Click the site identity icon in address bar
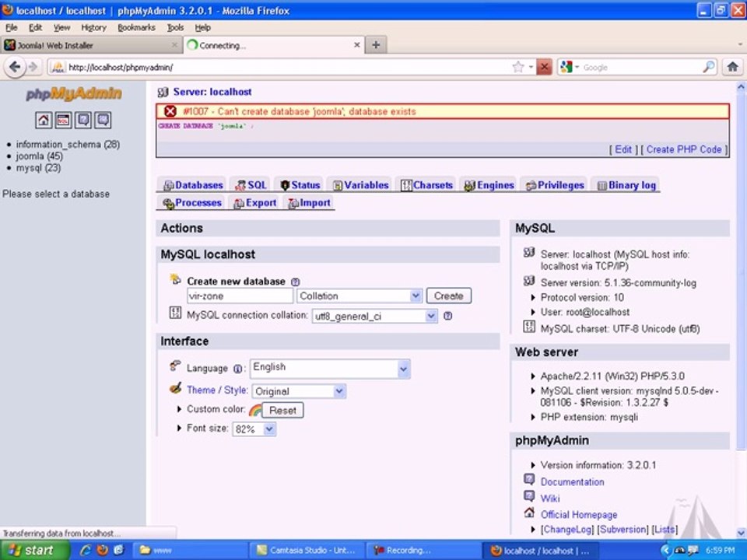This screenshot has height=560, width=747. (x=58, y=67)
